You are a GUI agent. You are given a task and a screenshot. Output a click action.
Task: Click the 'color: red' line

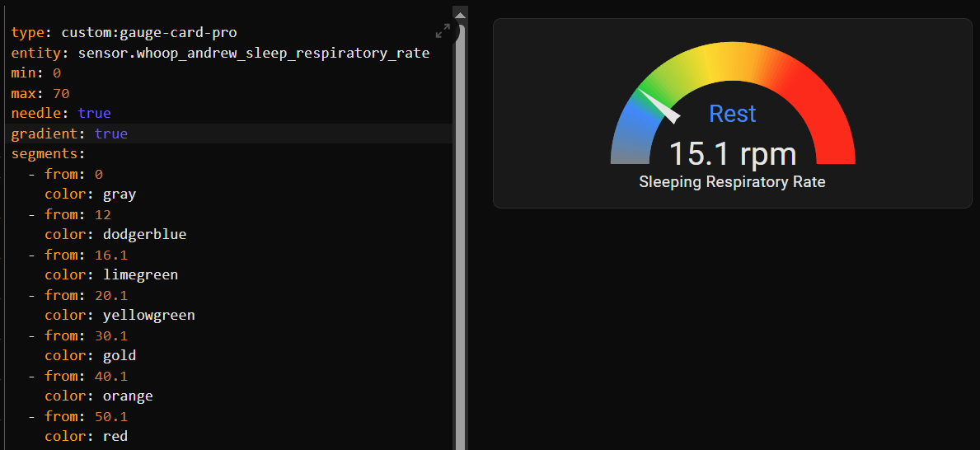click(87, 436)
